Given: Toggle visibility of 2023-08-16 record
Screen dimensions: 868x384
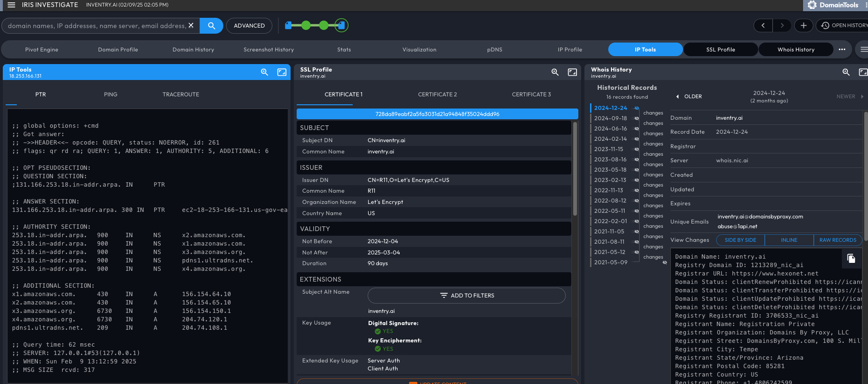Looking at the screenshot, I should (x=636, y=159).
